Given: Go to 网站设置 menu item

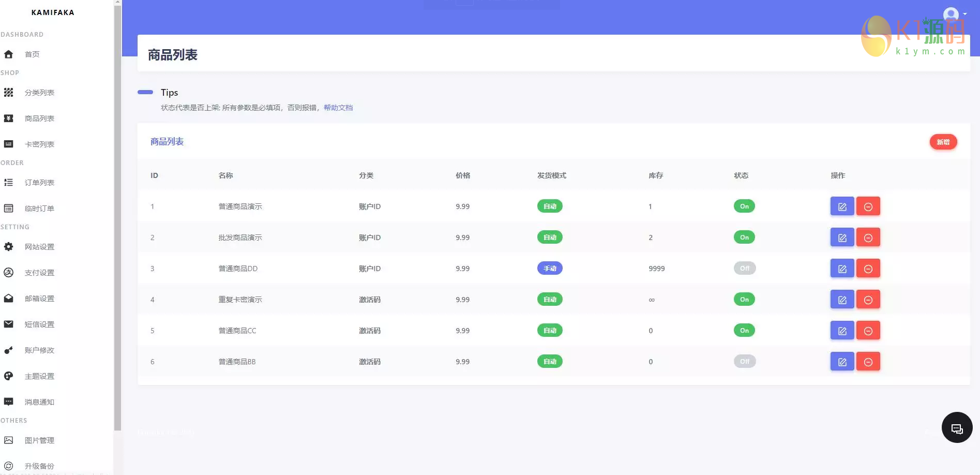Looking at the screenshot, I should 39,247.
